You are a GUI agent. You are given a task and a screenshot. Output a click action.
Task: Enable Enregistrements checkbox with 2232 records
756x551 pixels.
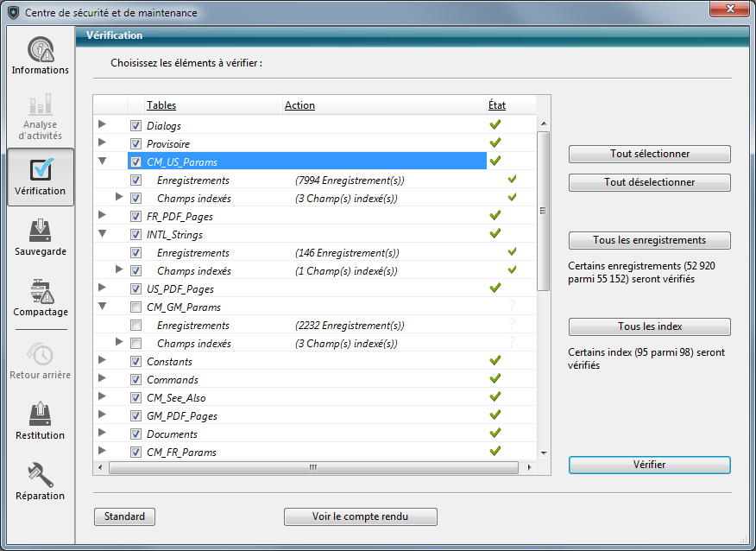(x=136, y=326)
